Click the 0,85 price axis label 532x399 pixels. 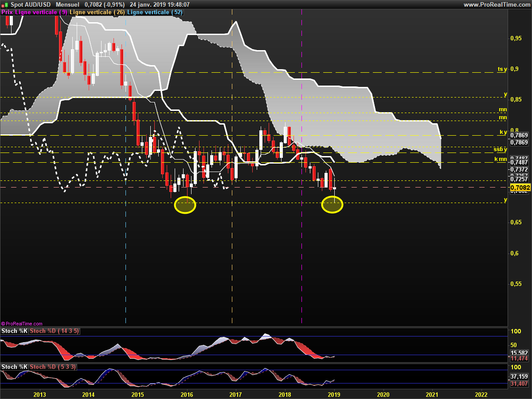516,99
